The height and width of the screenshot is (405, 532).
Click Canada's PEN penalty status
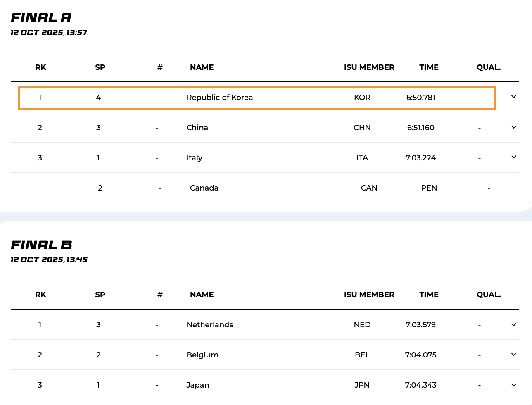429,188
